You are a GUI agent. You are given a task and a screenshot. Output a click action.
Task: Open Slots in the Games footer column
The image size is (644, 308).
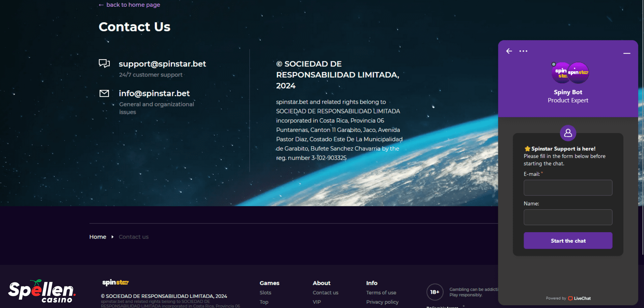pos(265,292)
